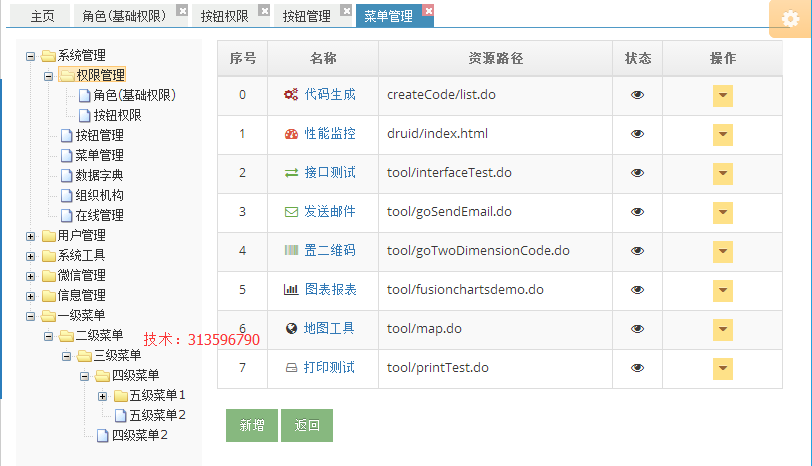Close the 菜单管理 tab
This screenshot has width=812, height=466.
tap(428, 10)
